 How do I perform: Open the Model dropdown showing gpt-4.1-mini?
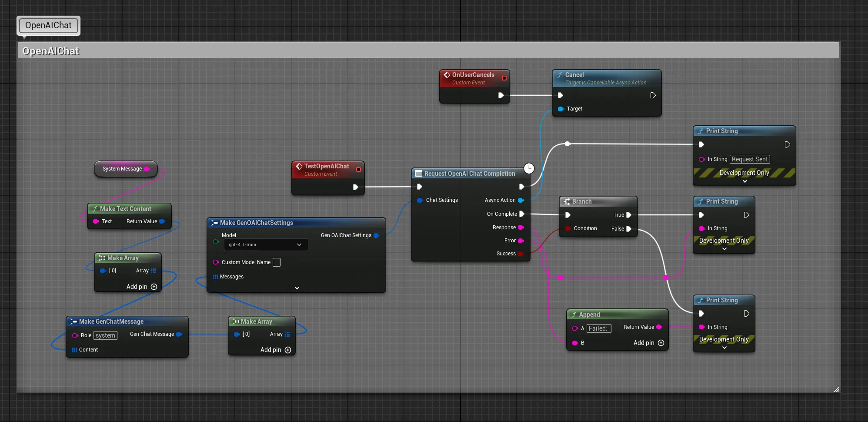(266, 244)
